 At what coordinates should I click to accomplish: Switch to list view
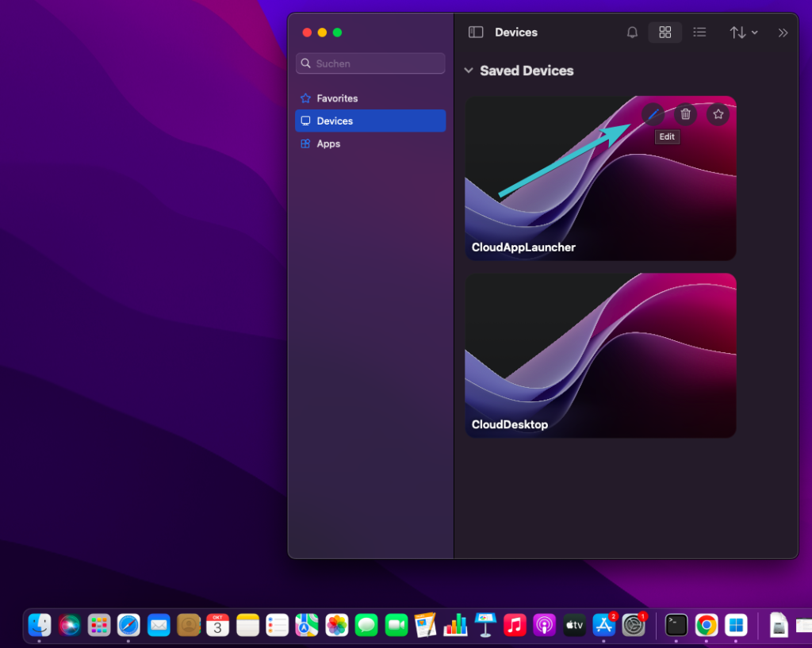[x=699, y=32]
